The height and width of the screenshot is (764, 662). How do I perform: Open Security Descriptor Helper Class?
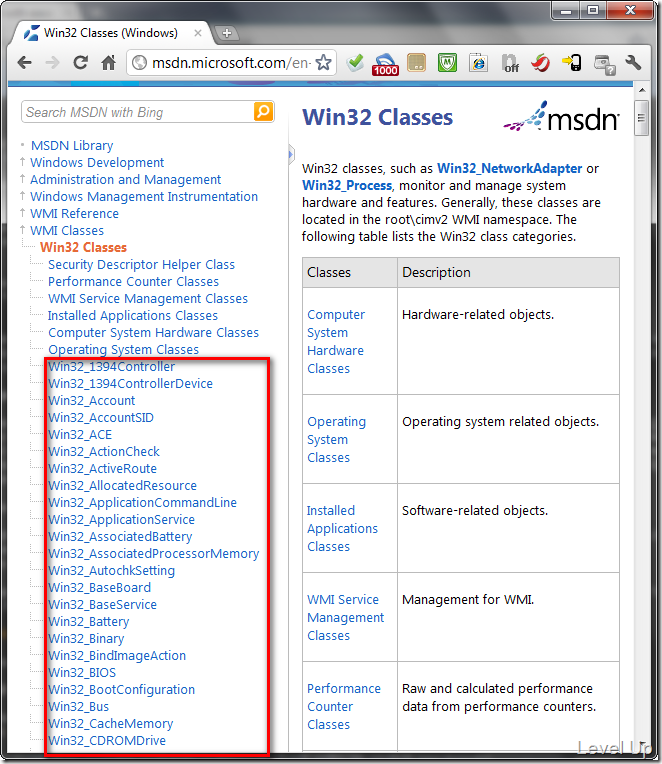(141, 265)
